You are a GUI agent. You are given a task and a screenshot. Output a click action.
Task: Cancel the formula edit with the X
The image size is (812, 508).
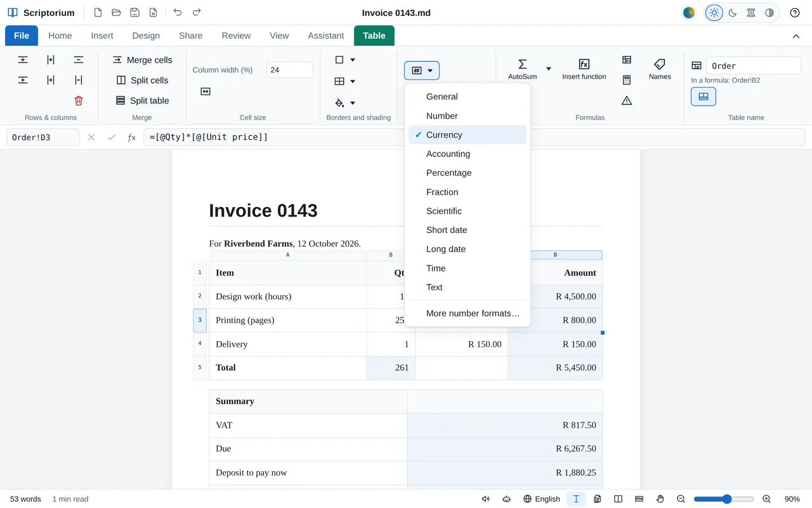tap(91, 137)
